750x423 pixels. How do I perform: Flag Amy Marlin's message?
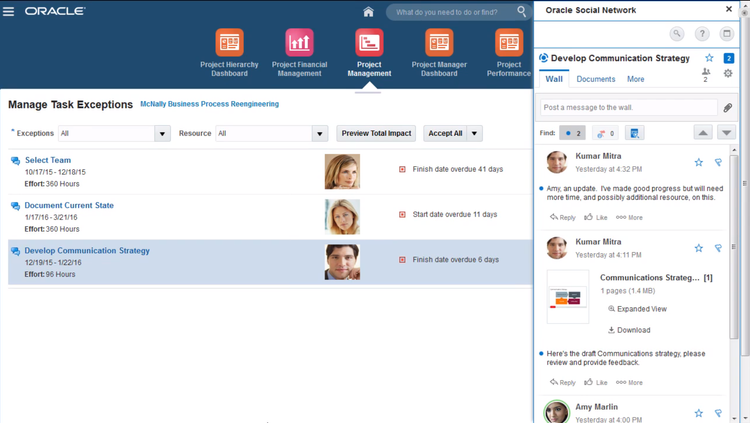[718, 413]
